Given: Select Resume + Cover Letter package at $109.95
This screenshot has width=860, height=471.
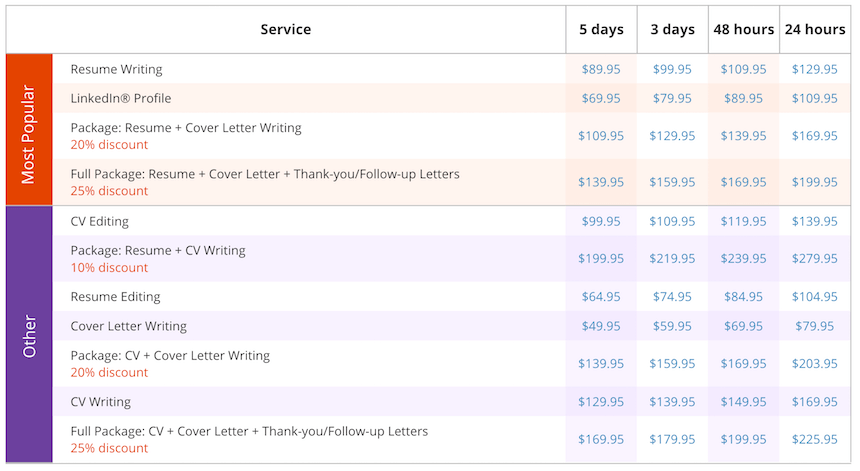Looking at the screenshot, I should [x=601, y=136].
